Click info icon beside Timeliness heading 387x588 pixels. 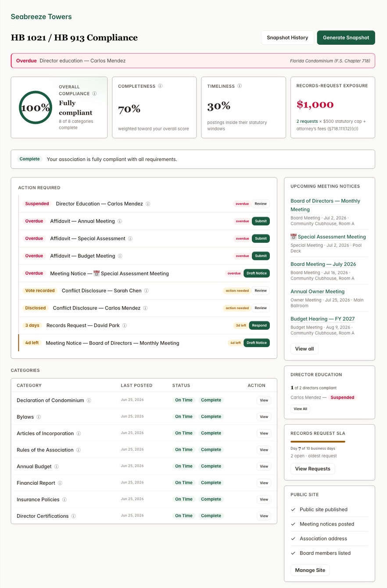[x=240, y=86]
